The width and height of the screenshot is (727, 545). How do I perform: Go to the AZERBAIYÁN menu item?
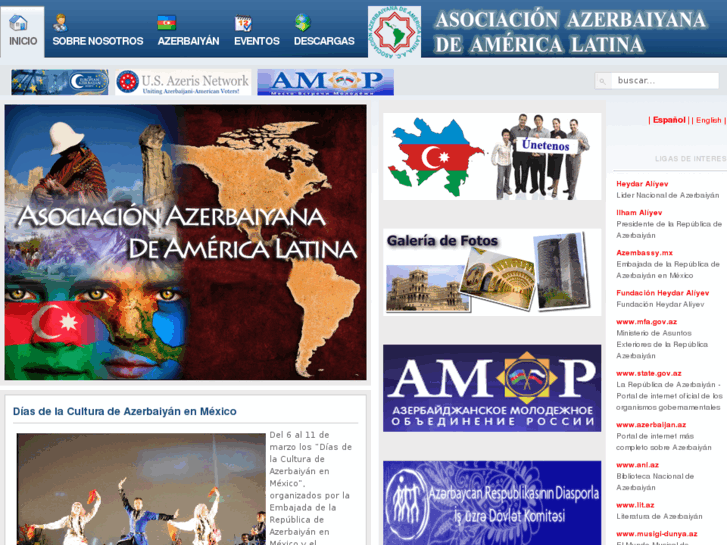(188, 41)
